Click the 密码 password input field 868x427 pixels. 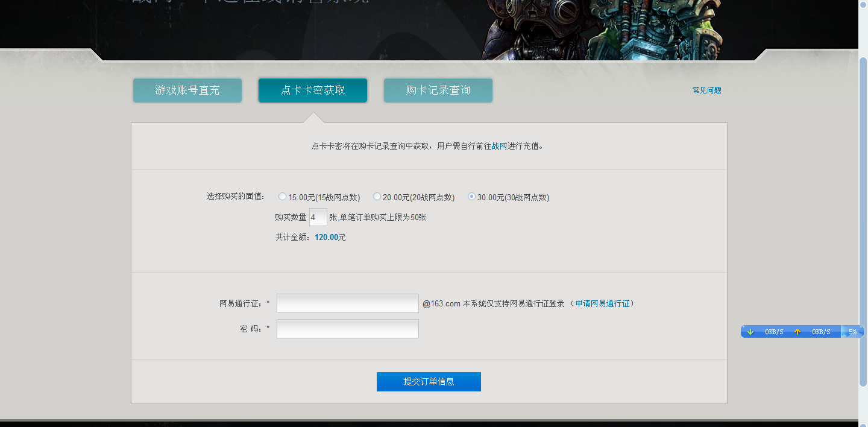[x=347, y=328]
